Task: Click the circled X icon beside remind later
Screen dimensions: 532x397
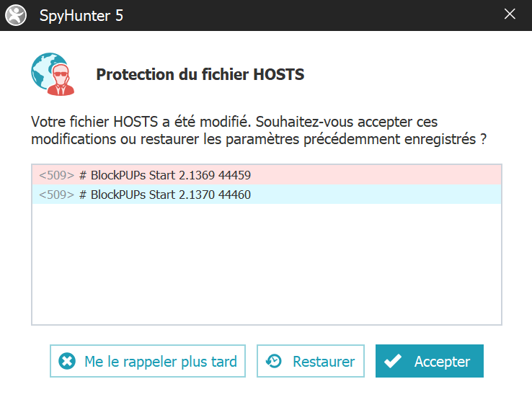Action: (x=66, y=362)
